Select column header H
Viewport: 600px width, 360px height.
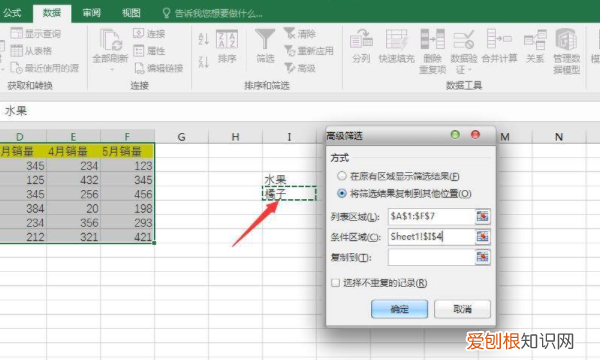point(235,137)
